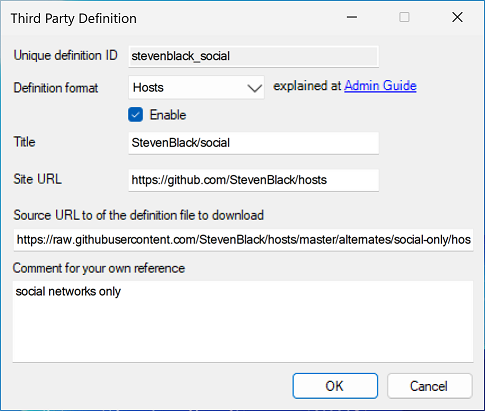Click the 'Title' label
This screenshot has width=485, height=411.
pos(24,142)
